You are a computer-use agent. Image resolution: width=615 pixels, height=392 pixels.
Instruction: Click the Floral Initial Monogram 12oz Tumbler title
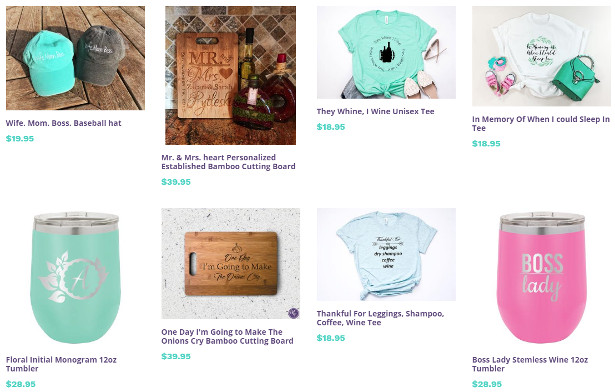[x=61, y=364]
